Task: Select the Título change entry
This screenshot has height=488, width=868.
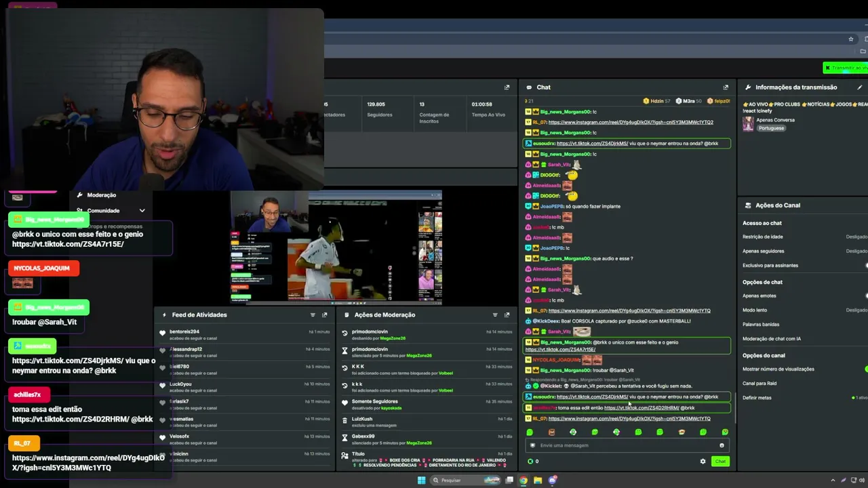Action: tap(427, 459)
